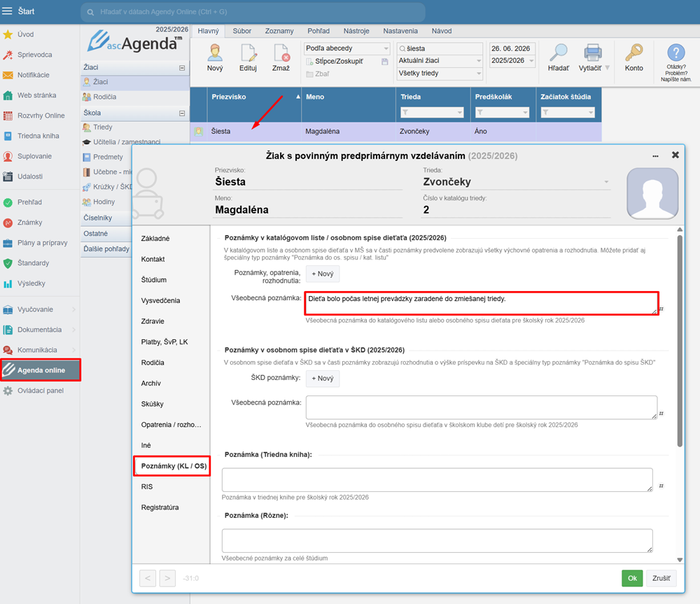
Task: Expand Komunikácia sidebar submenu
Action: (x=74, y=350)
